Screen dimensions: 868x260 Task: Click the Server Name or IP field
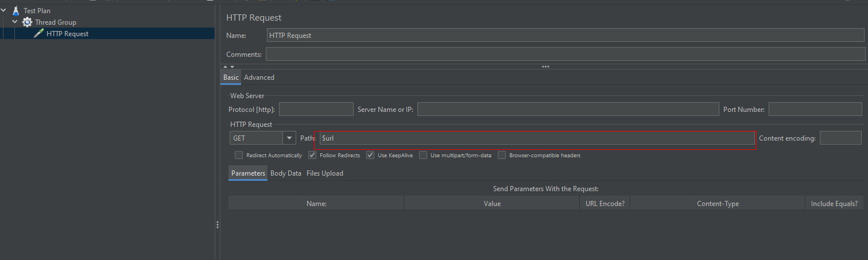568,109
